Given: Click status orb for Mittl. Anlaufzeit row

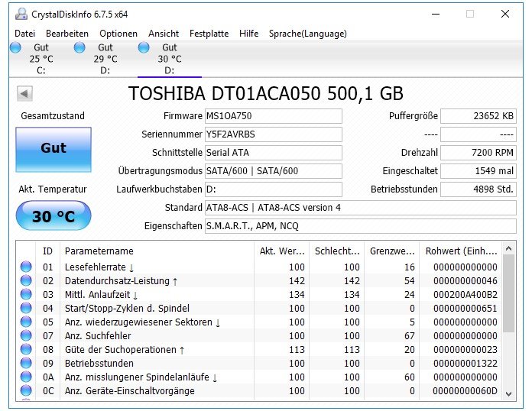Looking at the screenshot, I should coord(26,294).
